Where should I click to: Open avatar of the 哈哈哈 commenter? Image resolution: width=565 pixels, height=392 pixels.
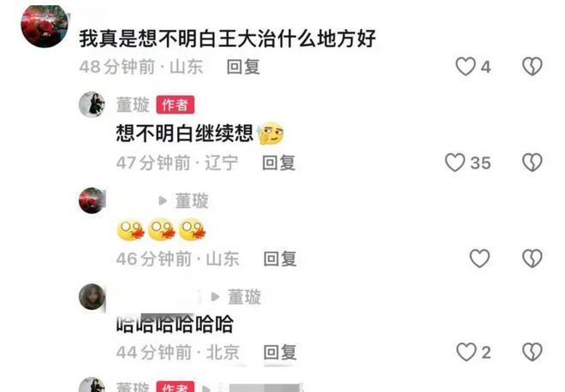[92, 297]
